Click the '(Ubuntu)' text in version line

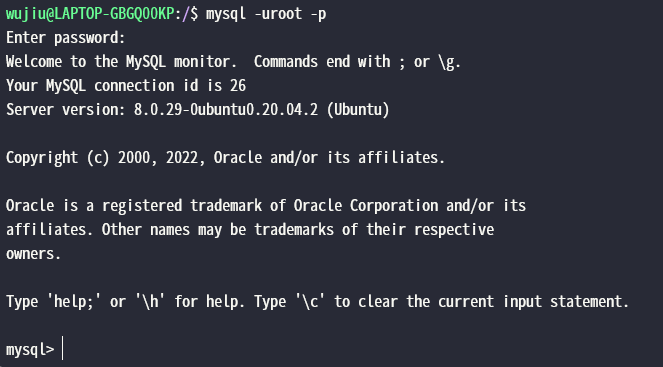click(x=358, y=110)
